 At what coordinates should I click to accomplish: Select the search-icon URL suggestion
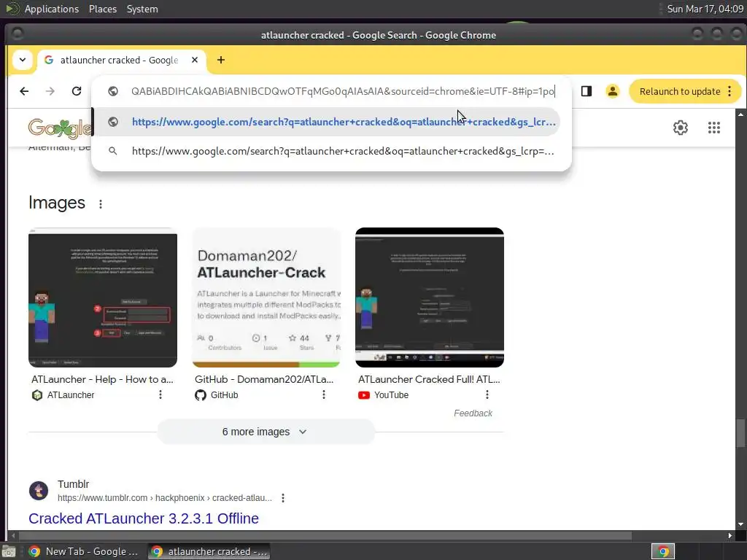(326, 151)
